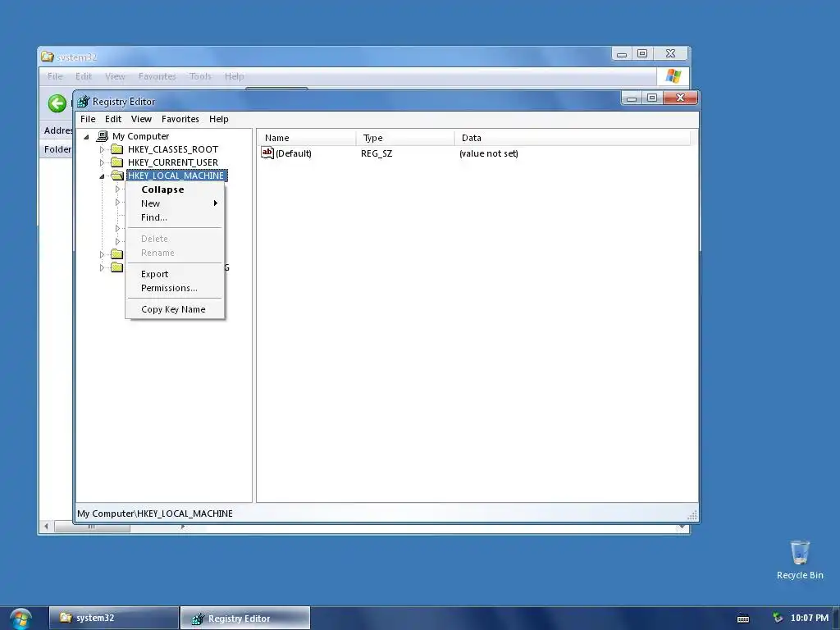The height and width of the screenshot is (630, 840).
Task: Click the HKEY_CLASSES_ROOT folder icon
Action: point(116,149)
